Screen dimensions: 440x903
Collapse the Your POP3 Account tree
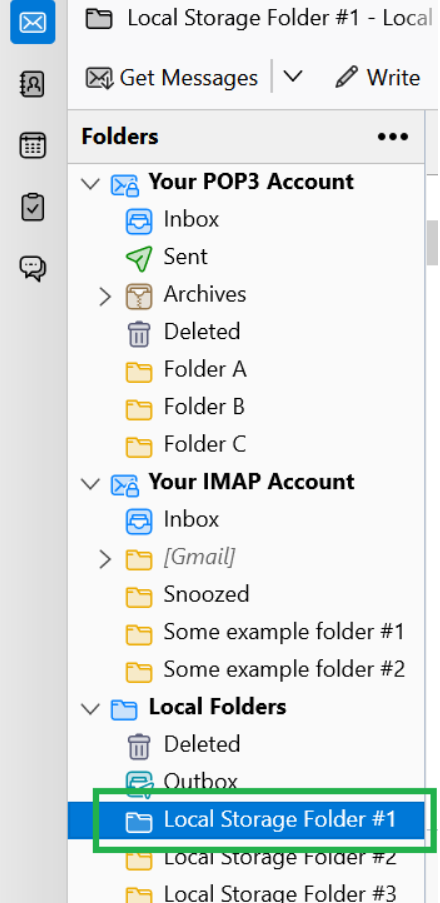point(91,183)
